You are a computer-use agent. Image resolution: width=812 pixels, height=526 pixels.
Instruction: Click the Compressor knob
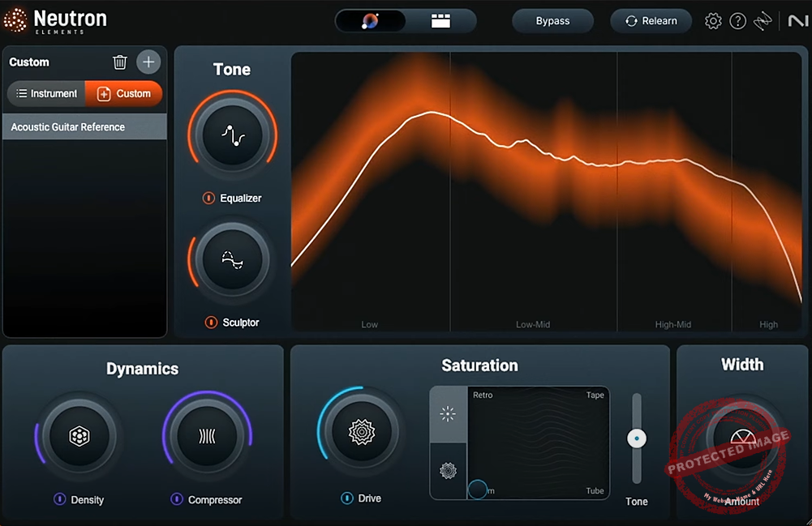(x=207, y=436)
